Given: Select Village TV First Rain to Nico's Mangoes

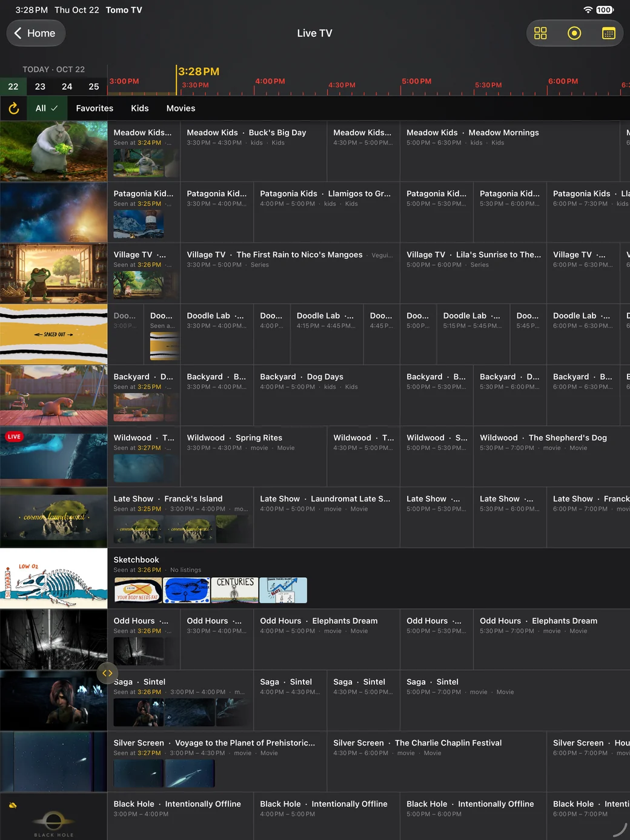Looking at the screenshot, I should point(290,274).
